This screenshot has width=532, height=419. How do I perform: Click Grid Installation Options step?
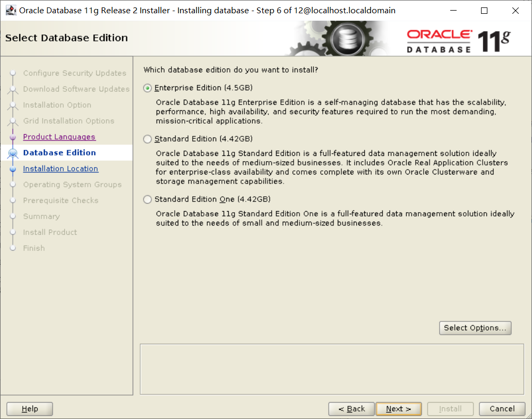(x=68, y=121)
